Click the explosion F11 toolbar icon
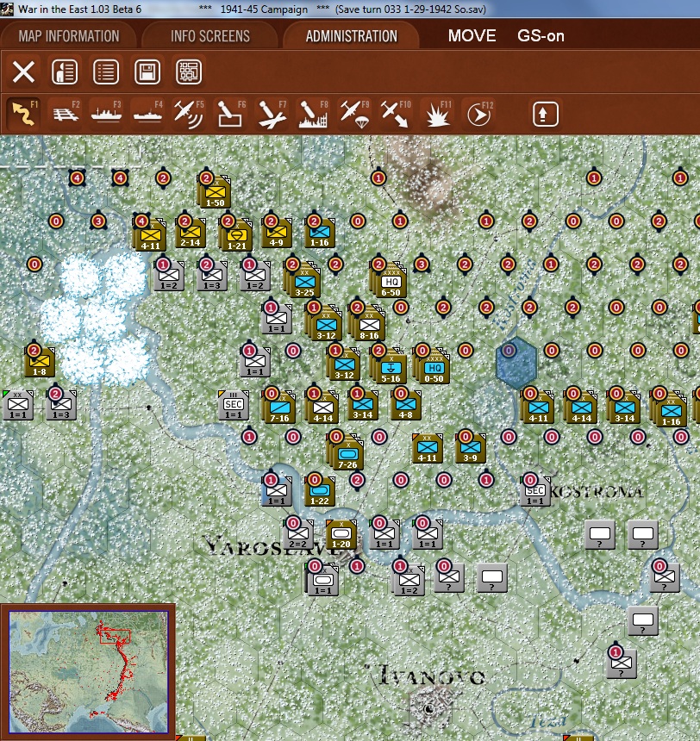Screen dimensions: 700x741 (x=438, y=114)
